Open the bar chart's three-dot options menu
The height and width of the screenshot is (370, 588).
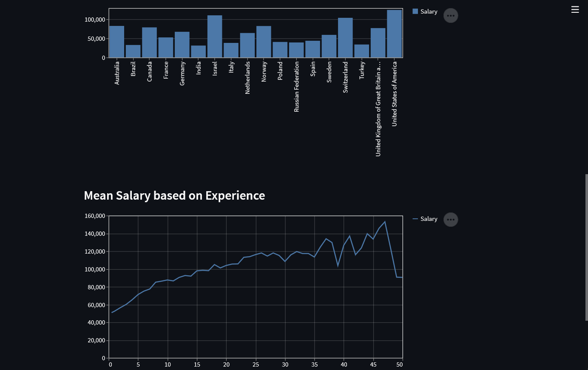coord(451,16)
